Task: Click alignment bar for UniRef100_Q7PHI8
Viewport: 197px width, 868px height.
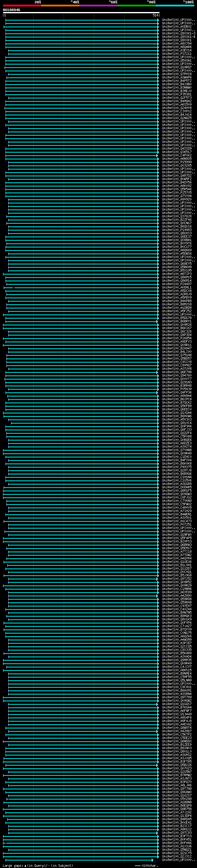Action: 83,74
